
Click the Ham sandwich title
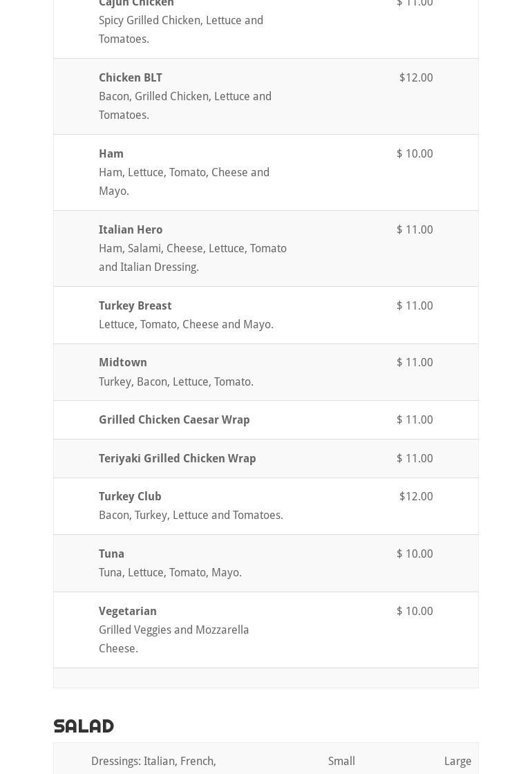point(111,153)
